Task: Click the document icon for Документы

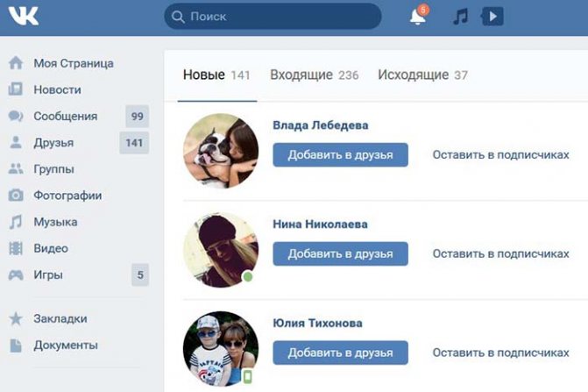Action: click(x=16, y=346)
